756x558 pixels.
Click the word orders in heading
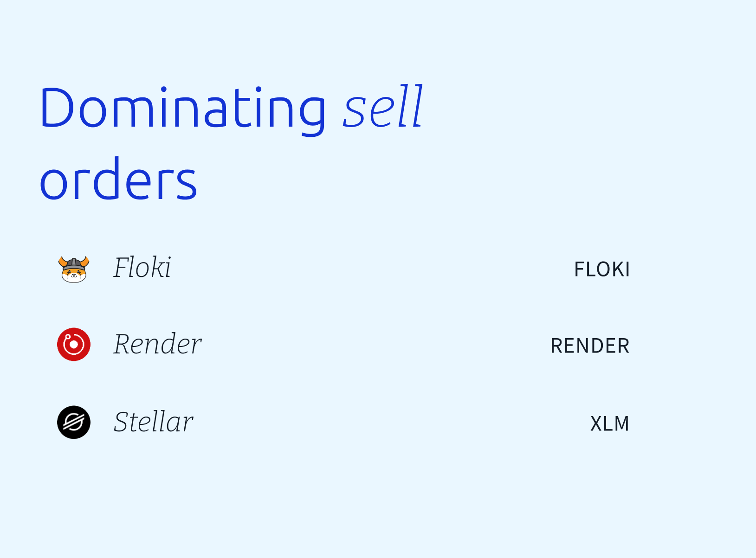pyautogui.click(x=119, y=180)
